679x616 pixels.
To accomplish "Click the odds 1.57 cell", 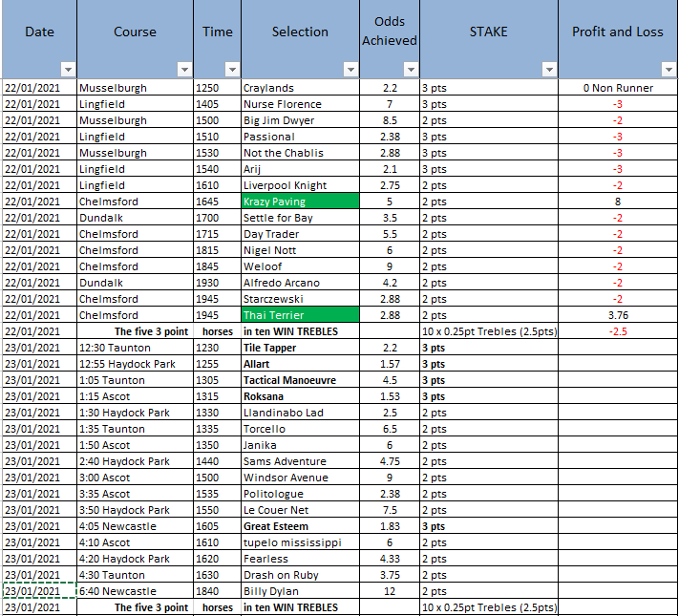I will pos(390,364).
